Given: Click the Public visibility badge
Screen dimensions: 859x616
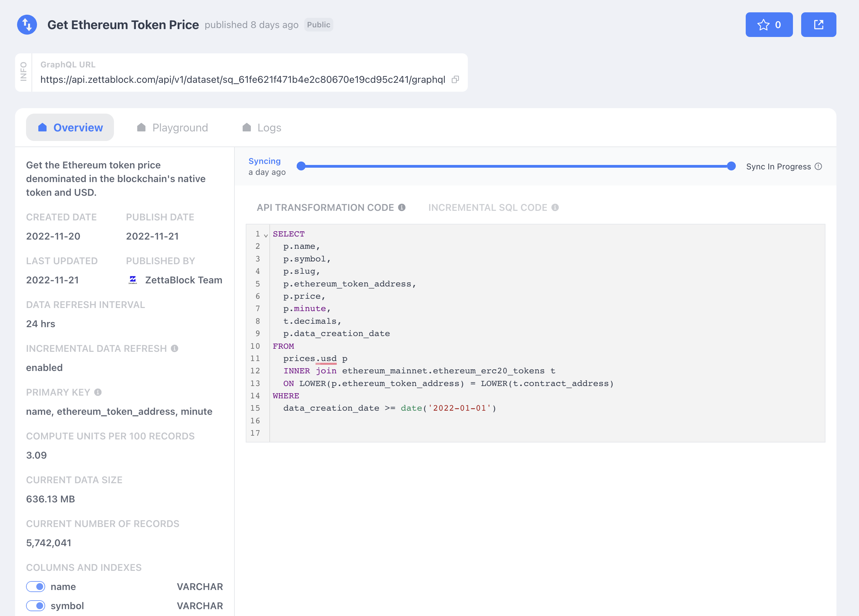Looking at the screenshot, I should coord(318,25).
